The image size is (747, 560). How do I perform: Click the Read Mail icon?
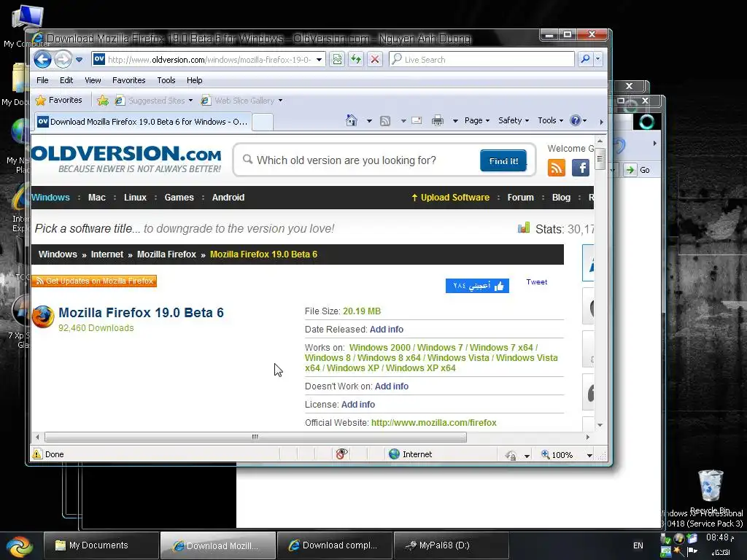click(x=417, y=120)
